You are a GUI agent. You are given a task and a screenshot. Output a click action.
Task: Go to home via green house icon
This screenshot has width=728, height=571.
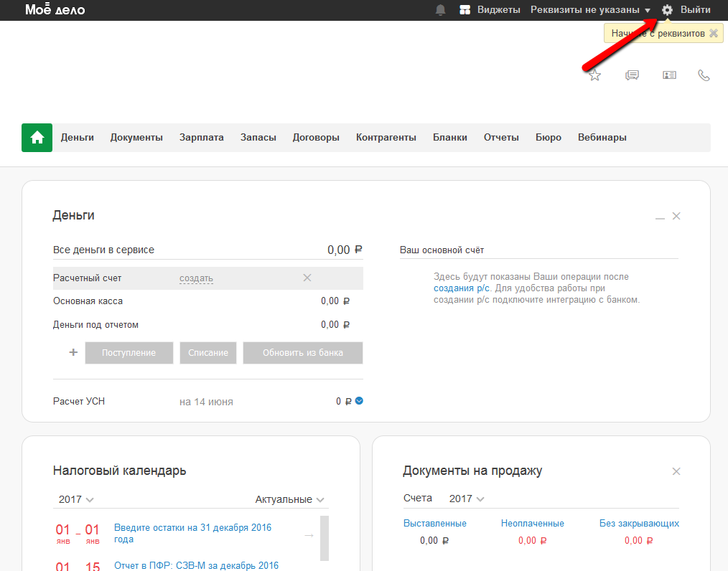37,138
